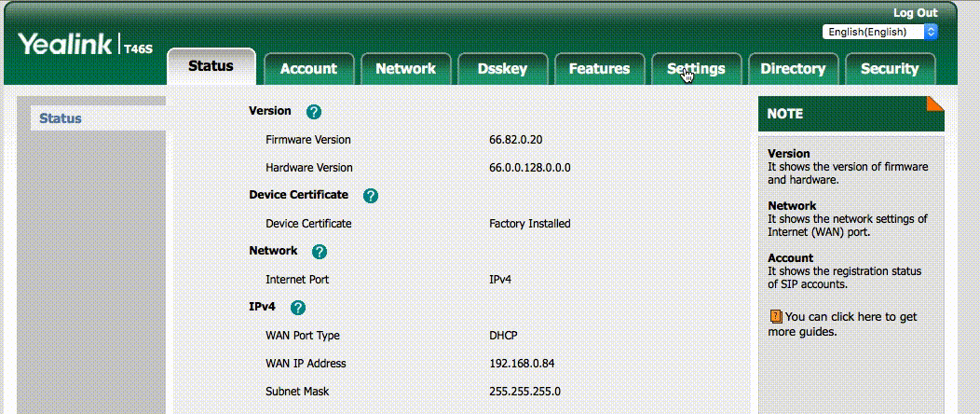Click help icon next to Device Certificate heading
This screenshot has height=414, width=980.
click(x=371, y=196)
